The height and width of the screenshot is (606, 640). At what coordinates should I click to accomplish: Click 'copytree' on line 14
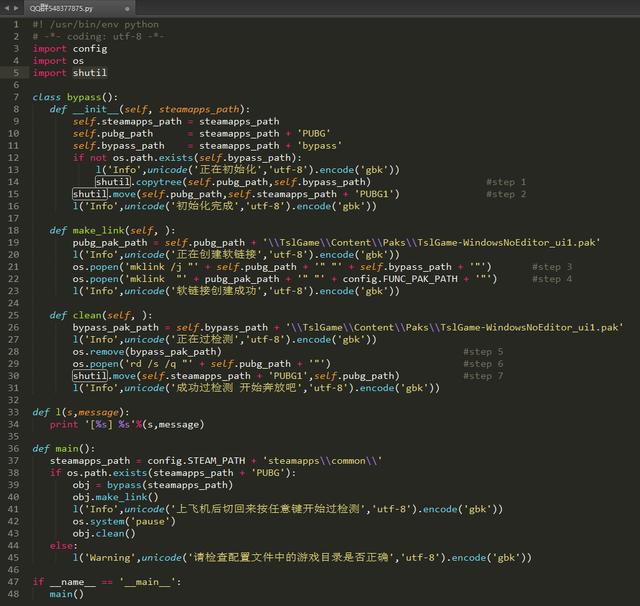pyautogui.click(x=159, y=182)
